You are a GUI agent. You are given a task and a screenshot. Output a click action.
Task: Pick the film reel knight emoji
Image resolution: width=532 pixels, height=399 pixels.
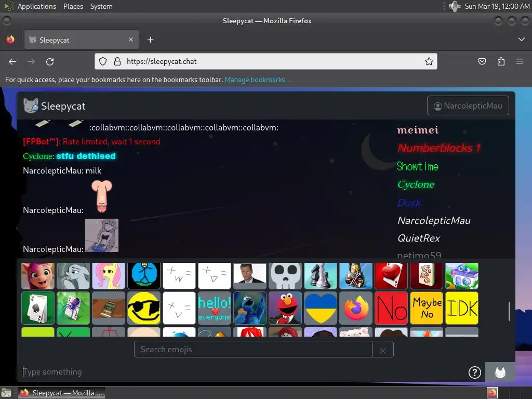click(356, 276)
